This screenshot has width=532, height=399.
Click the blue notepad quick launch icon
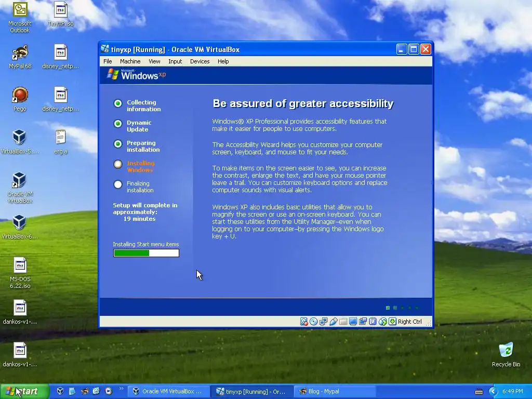coord(72,391)
